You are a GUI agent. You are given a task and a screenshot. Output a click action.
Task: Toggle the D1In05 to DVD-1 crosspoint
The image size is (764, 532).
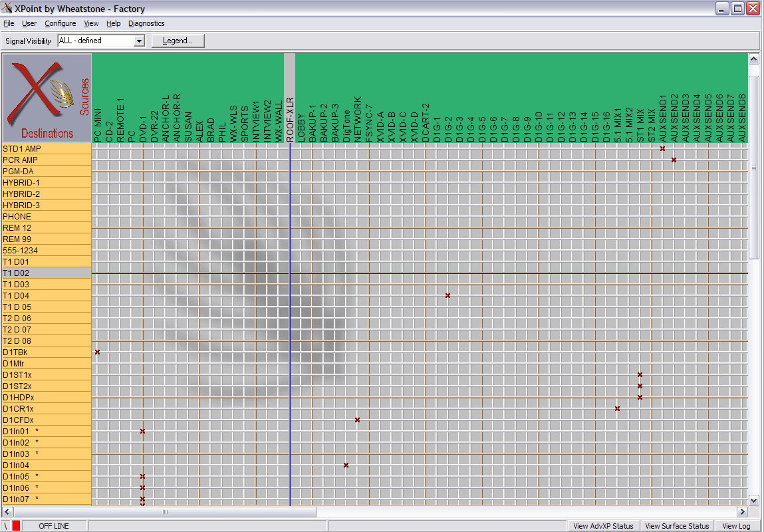click(x=143, y=476)
